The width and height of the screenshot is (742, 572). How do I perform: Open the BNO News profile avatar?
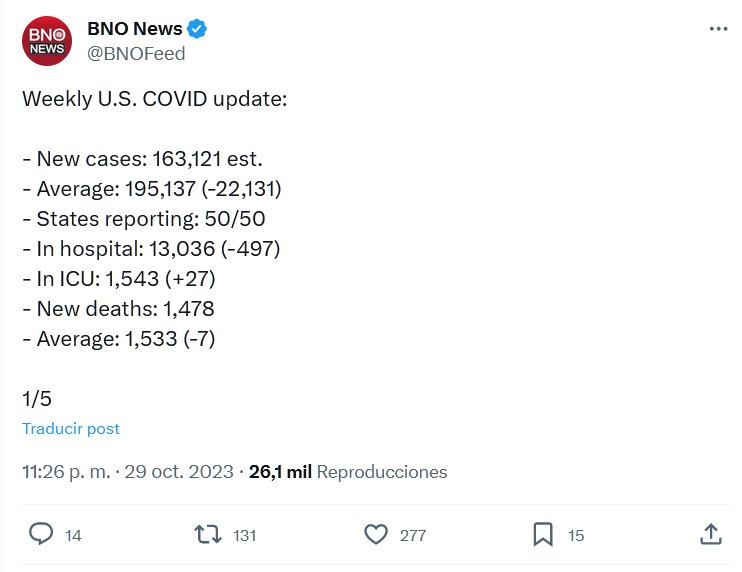coord(46,41)
